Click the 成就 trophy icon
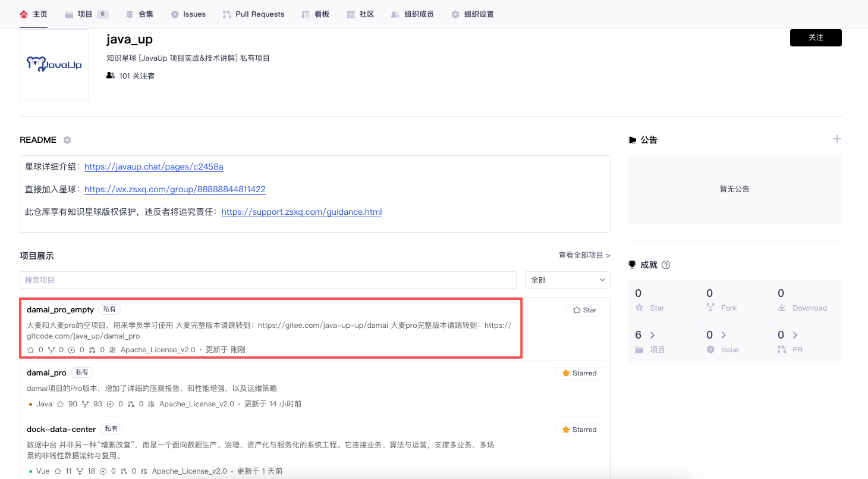 [x=632, y=265]
